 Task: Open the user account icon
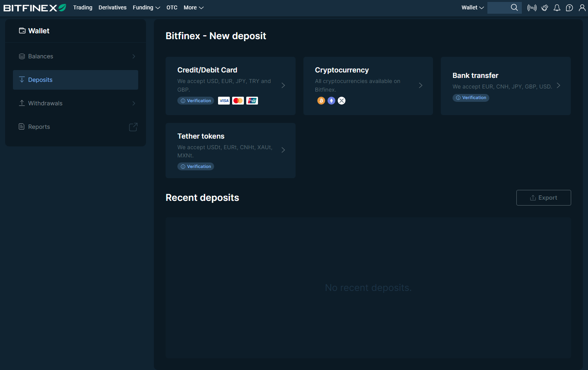click(x=582, y=8)
